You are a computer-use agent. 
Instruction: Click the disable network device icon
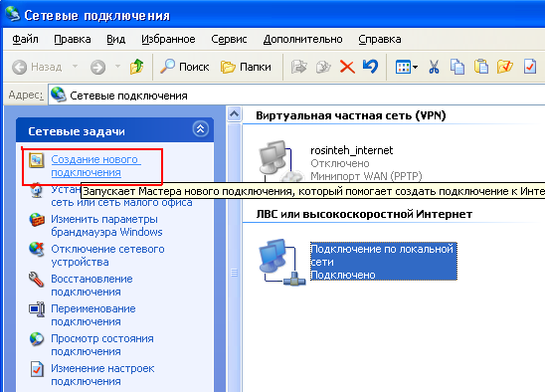coord(37,250)
